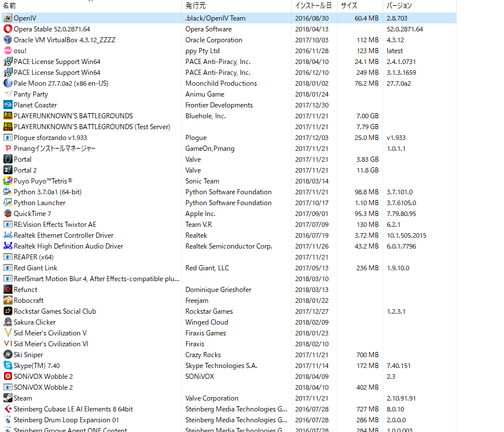Image resolution: width=504 pixels, height=432 pixels.
Task: Click the Robocraft orange icon
Action: [7, 301]
